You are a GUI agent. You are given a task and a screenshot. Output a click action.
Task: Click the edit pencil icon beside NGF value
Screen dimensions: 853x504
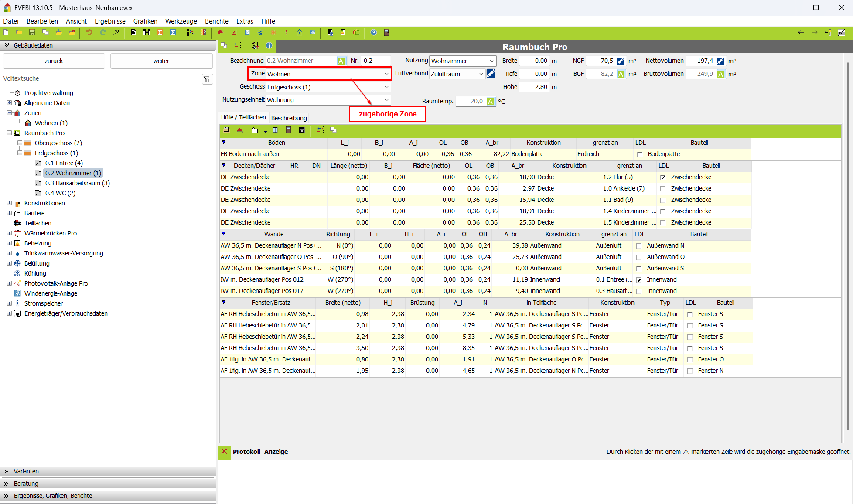tap(621, 61)
